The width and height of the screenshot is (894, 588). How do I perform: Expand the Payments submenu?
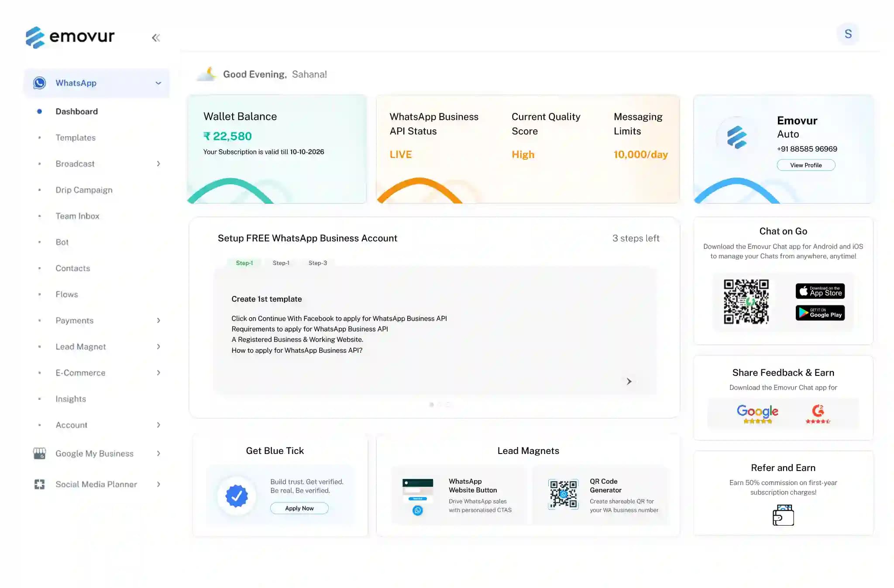click(x=158, y=320)
